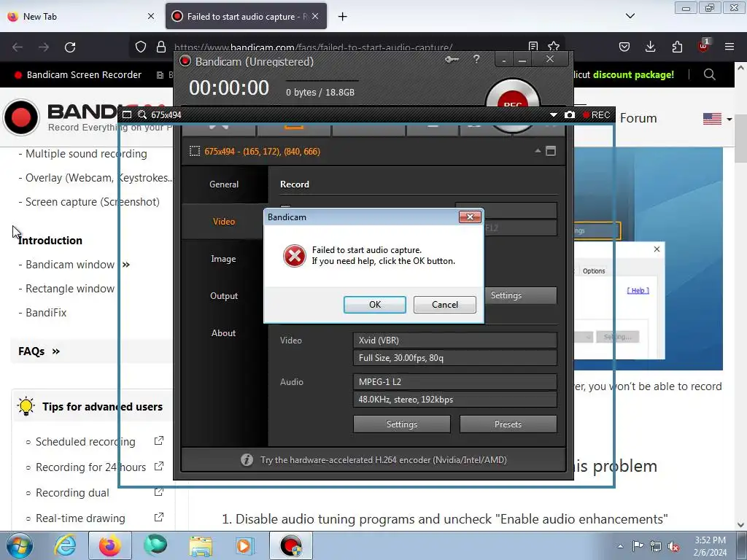Viewport: 747px width, 560px height.
Task: Click the rectangle window camera screenshot icon
Action: (x=569, y=114)
